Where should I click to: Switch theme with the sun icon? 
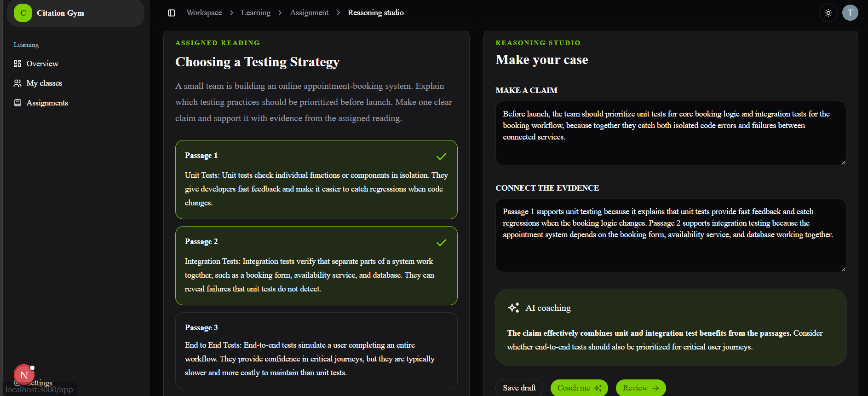pos(828,13)
